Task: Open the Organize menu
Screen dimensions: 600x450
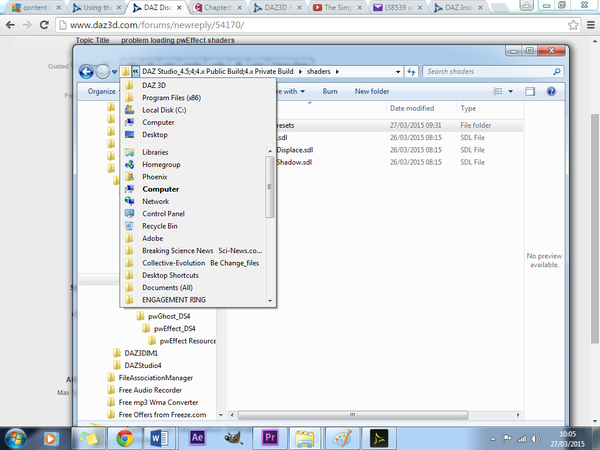Action: 101,91
